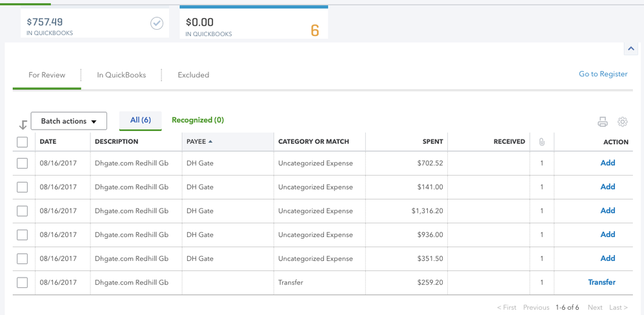Screen dimensions: 644x315
Task: Collapse the panel with the chevron up icon
Action: (630, 49)
